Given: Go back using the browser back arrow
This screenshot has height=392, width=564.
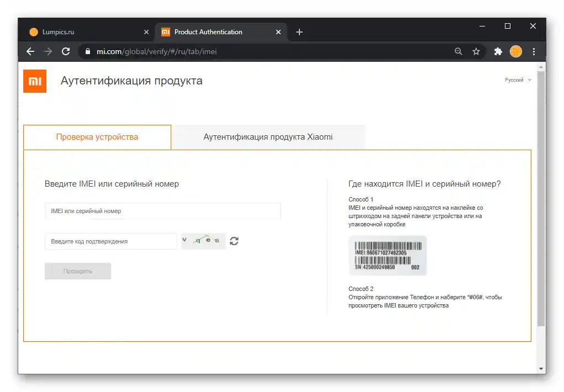Looking at the screenshot, I should 30,51.
